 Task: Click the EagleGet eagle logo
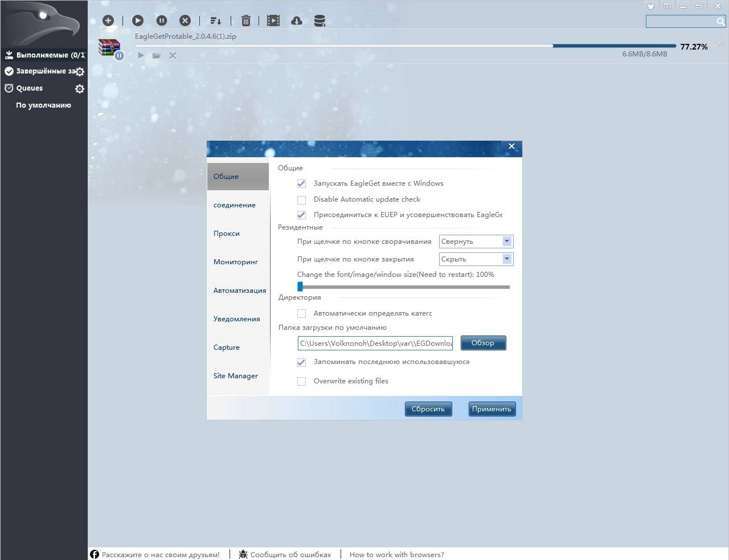click(43, 23)
